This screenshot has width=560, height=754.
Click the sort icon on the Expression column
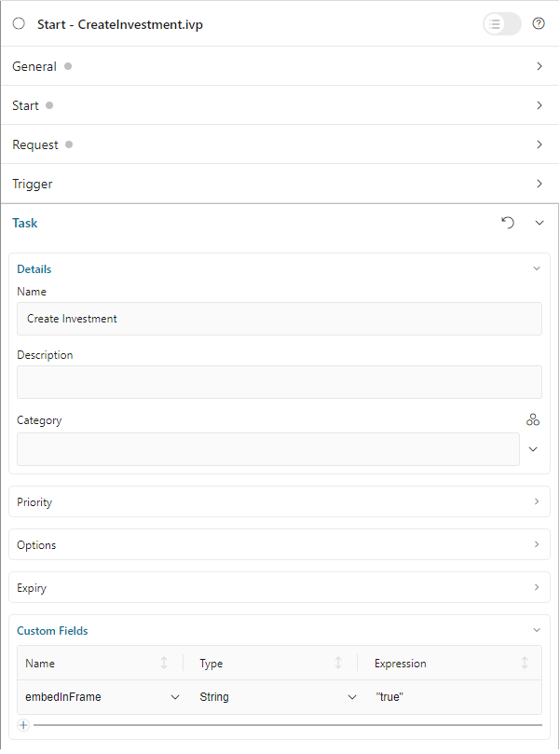click(525, 663)
